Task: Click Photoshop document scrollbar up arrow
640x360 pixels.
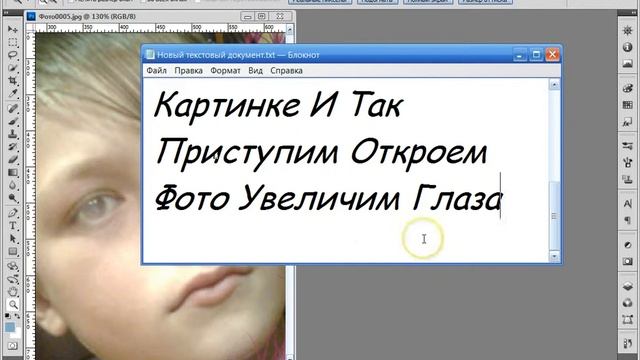Action: (290, 30)
